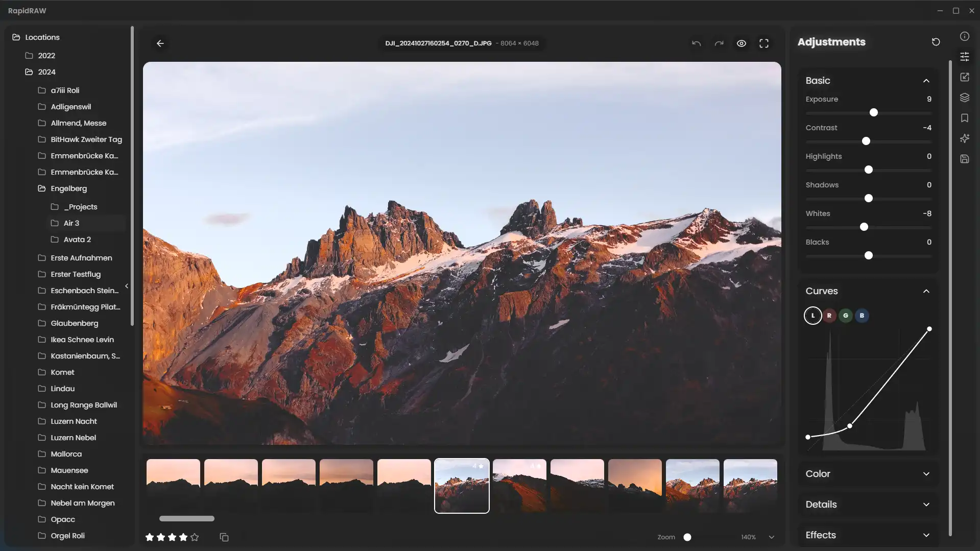Expand the Effects section
Image resolution: width=980 pixels, height=551 pixels.
[x=868, y=535]
